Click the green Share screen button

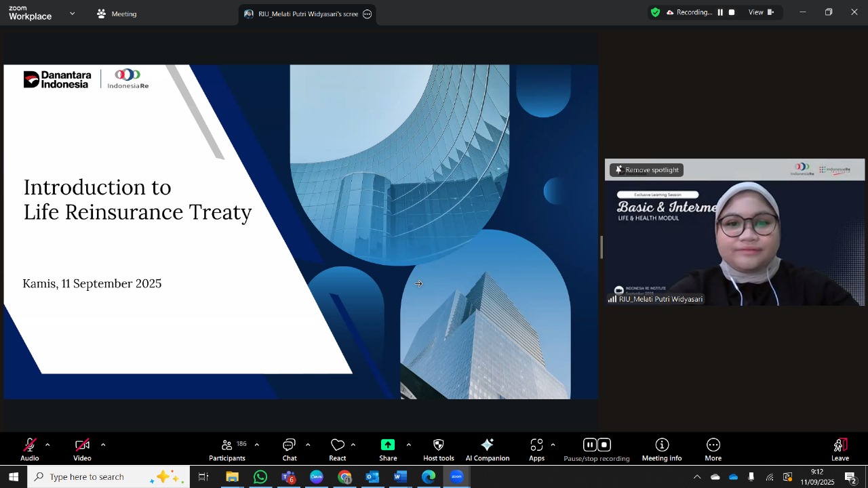(x=388, y=448)
